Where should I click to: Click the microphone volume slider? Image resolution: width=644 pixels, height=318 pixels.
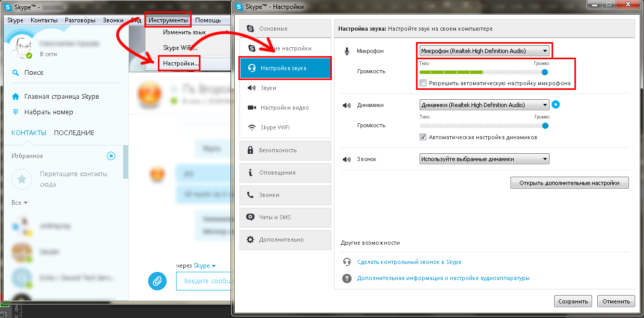[x=484, y=72]
